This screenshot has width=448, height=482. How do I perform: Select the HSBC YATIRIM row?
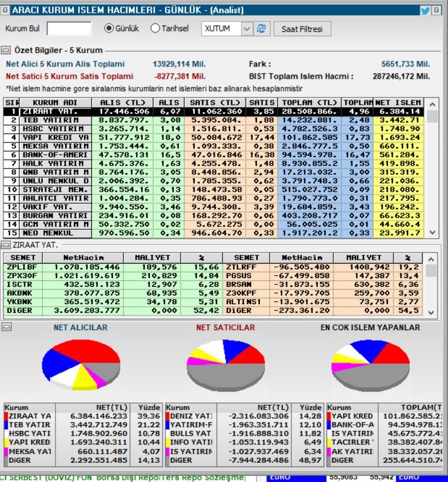point(214,129)
